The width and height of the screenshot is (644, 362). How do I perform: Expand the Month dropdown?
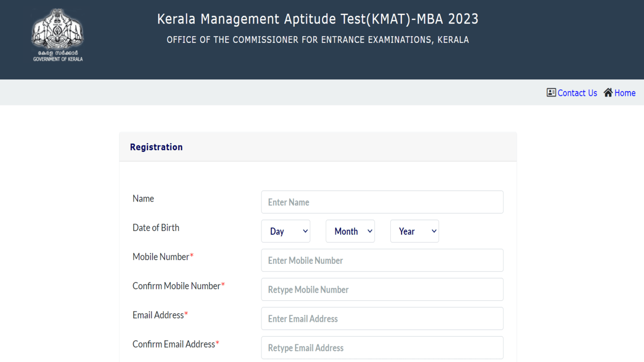[350, 231]
